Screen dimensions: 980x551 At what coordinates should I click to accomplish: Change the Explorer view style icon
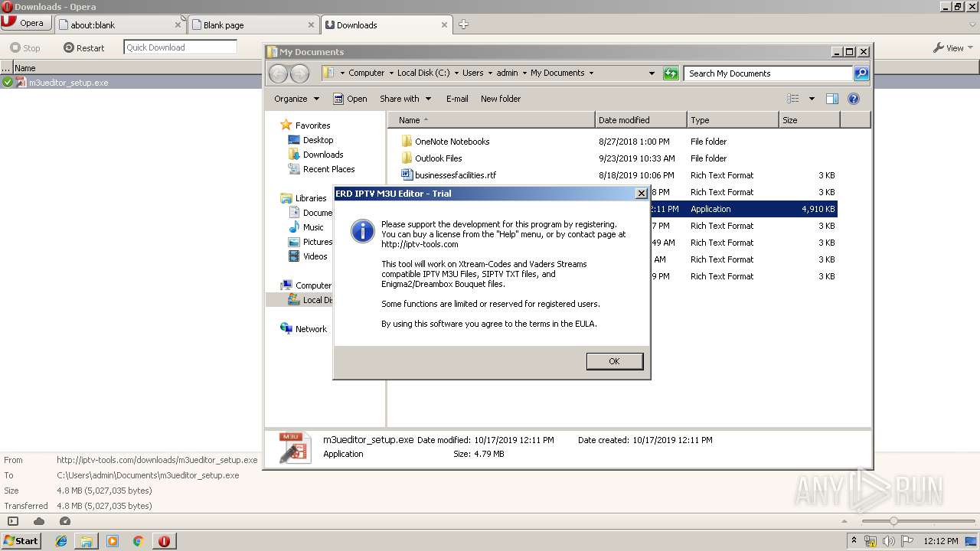pyautogui.click(x=793, y=99)
